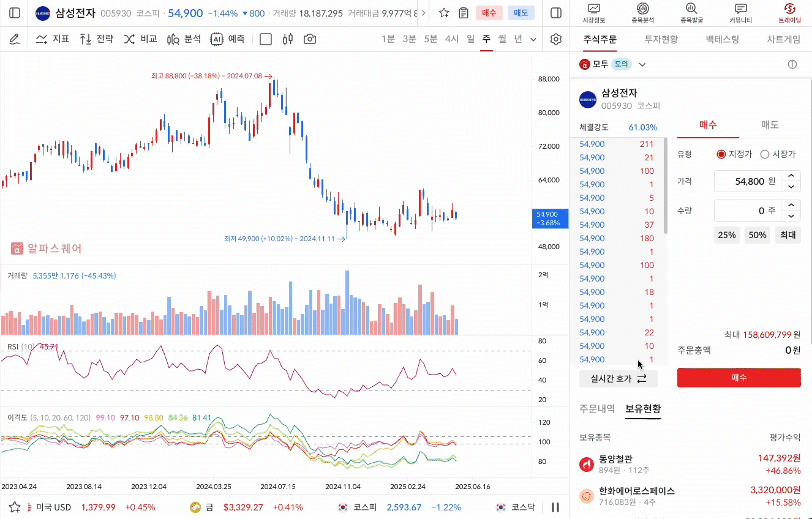Viewport: 812px width, 519px height.
Task: Open the 전략 strategy tool
Action: 96,39
